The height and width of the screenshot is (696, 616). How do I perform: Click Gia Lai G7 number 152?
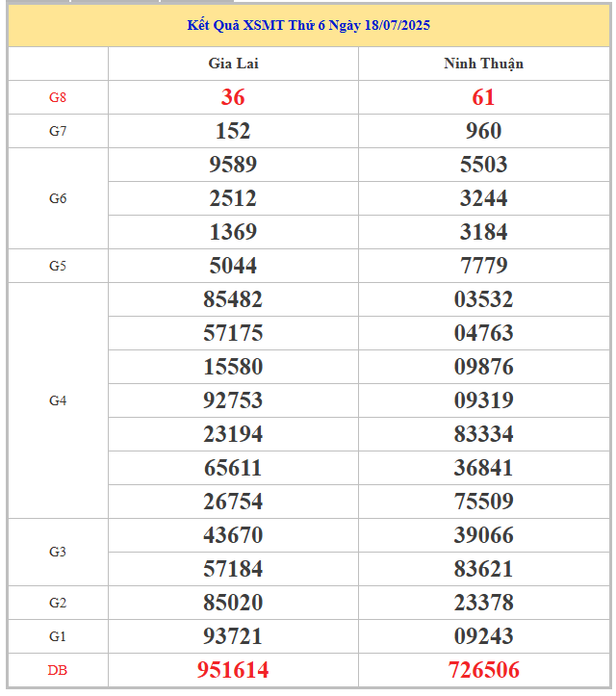coord(233,131)
